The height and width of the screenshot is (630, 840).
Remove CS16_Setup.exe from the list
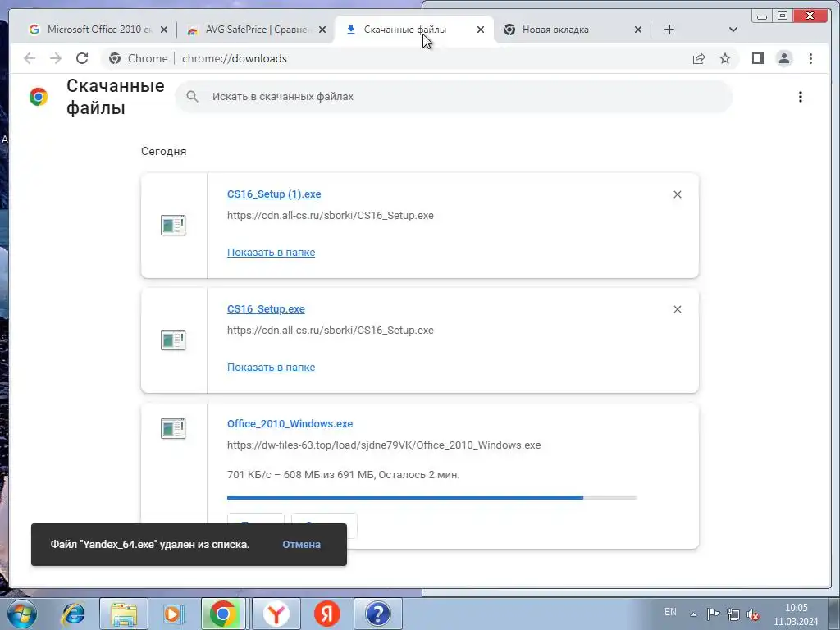[x=677, y=309]
